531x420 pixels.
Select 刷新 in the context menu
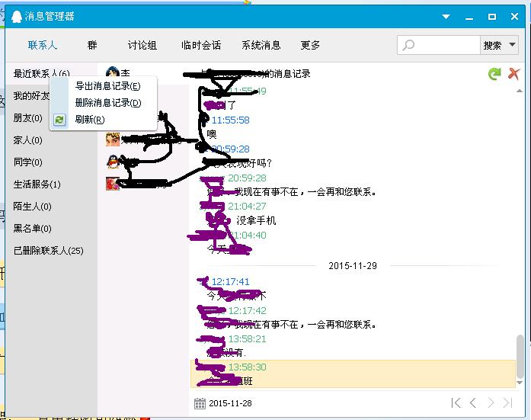(90, 119)
